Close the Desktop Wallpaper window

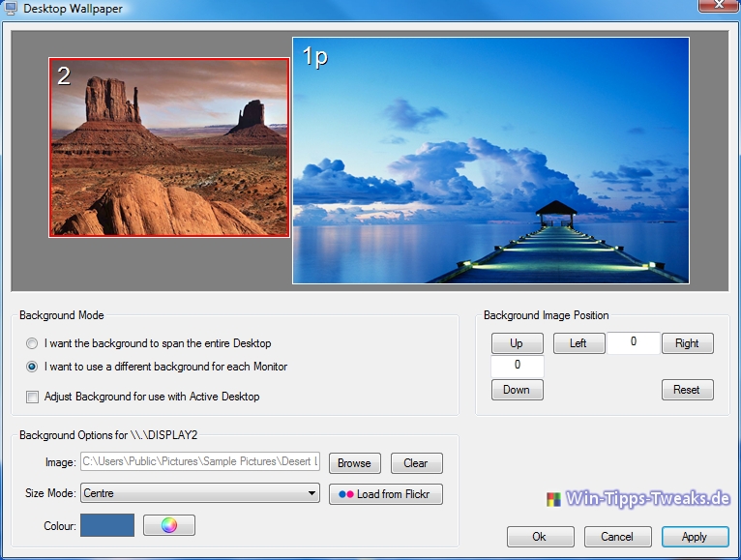pyautogui.click(x=719, y=5)
